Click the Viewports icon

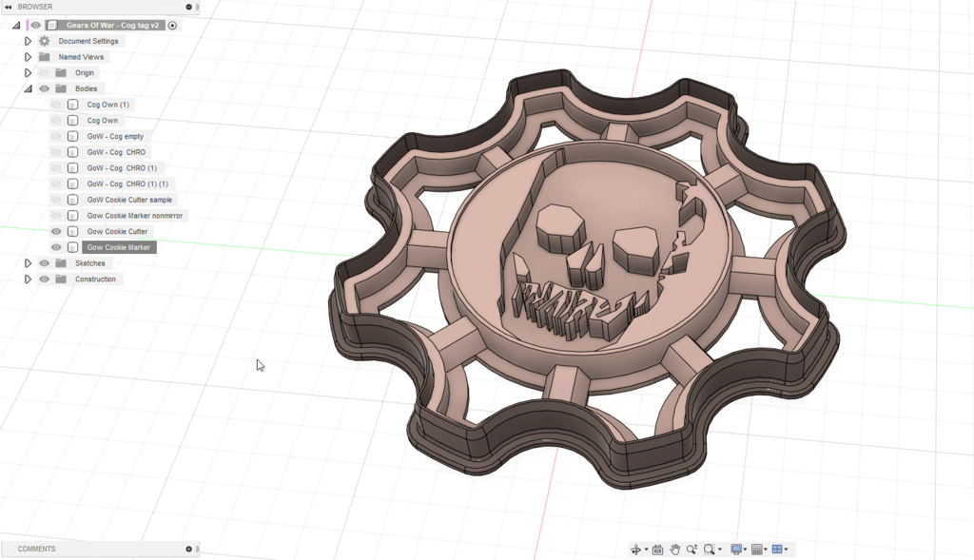777,549
